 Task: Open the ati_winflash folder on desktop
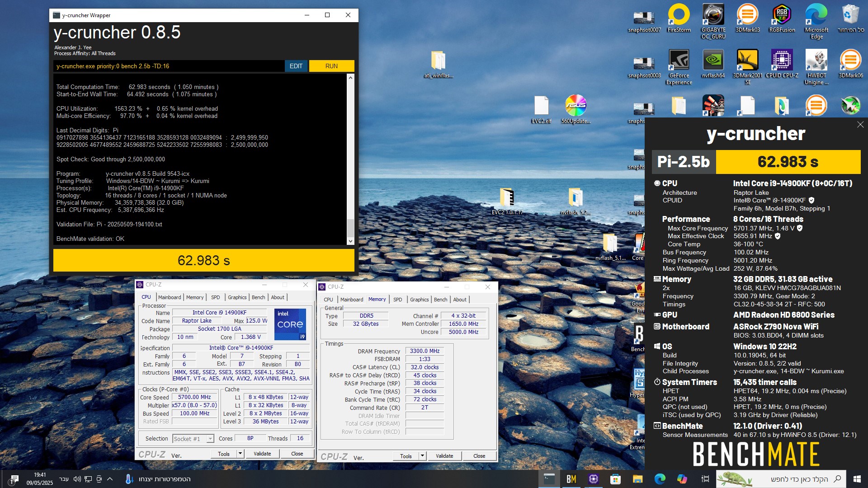tap(438, 64)
